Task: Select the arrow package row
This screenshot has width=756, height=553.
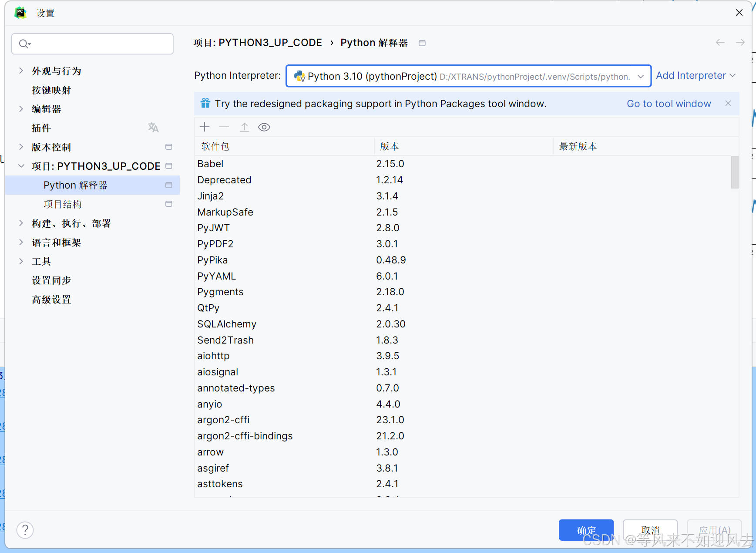Action: click(x=463, y=452)
